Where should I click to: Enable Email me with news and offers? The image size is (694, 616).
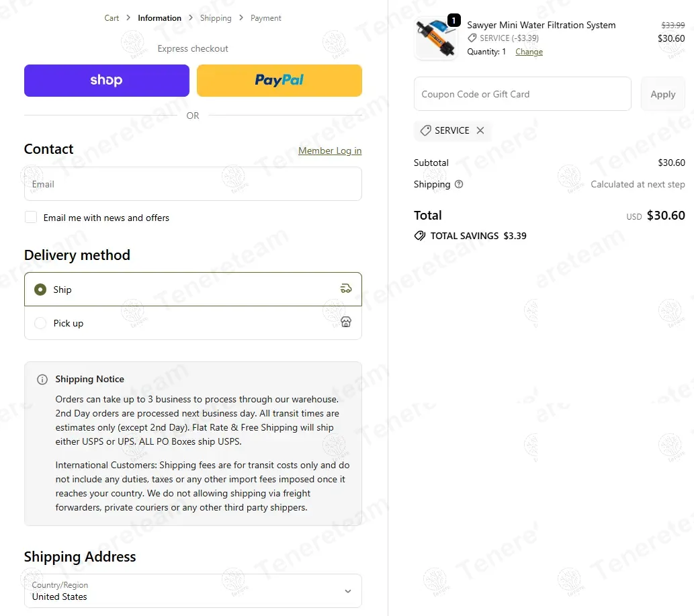point(30,217)
